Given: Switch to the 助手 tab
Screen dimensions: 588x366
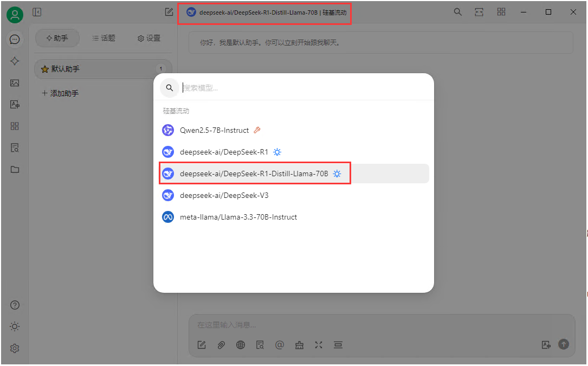Looking at the screenshot, I should click(57, 38).
